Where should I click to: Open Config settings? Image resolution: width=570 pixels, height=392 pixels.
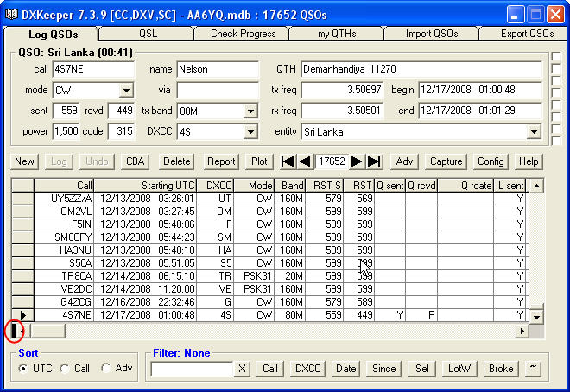[x=491, y=161]
